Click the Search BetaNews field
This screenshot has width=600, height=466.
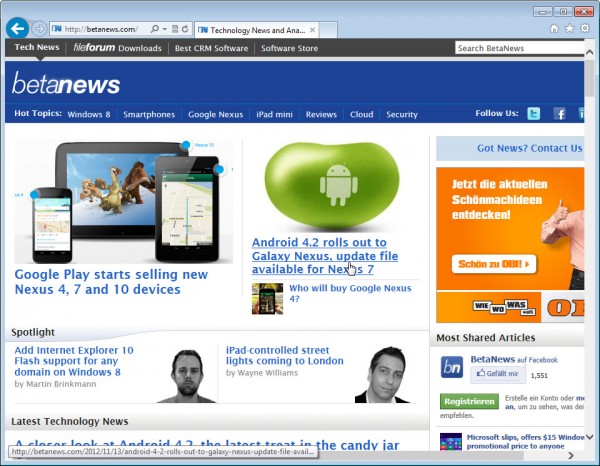[x=520, y=48]
